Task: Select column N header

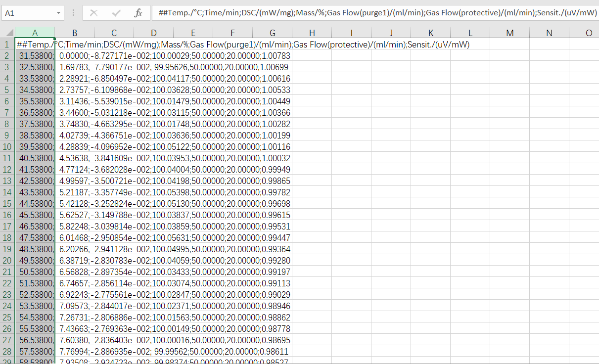Action: [549, 33]
